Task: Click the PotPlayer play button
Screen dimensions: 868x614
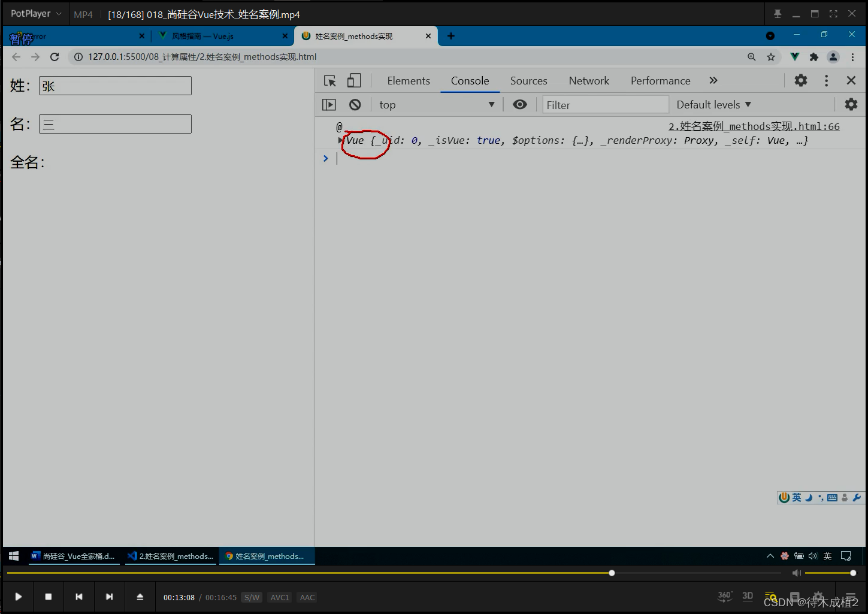Action: click(19, 597)
